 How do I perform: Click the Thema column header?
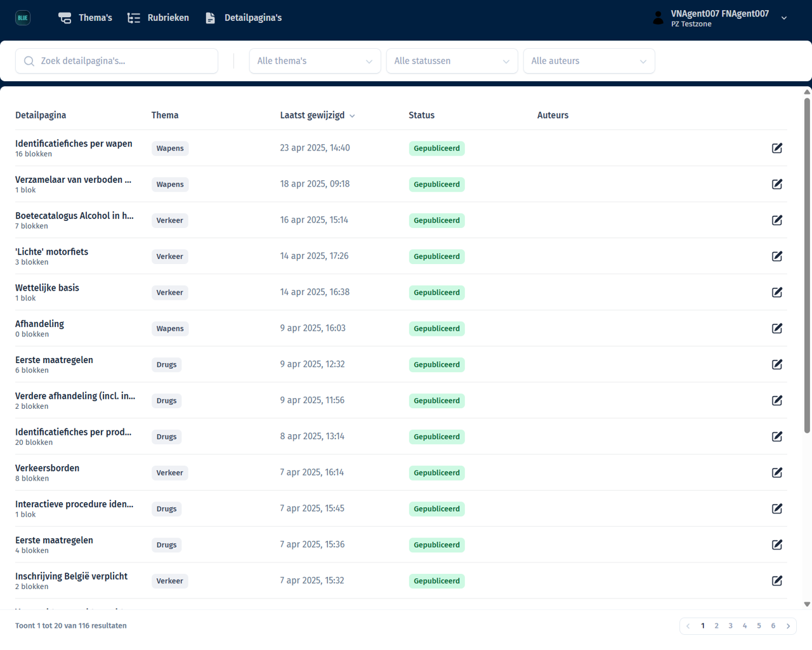tap(165, 115)
